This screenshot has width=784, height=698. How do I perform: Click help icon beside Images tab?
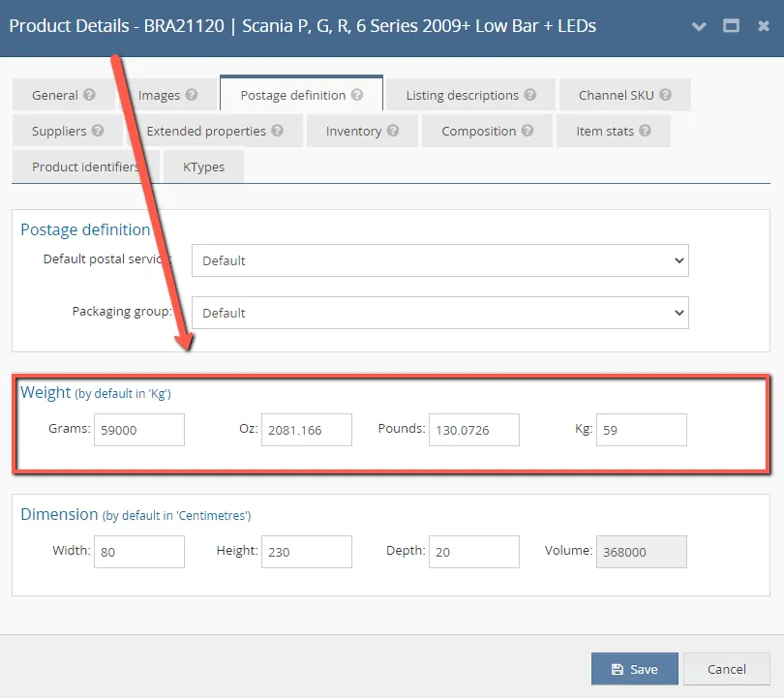click(x=192, y=95)
